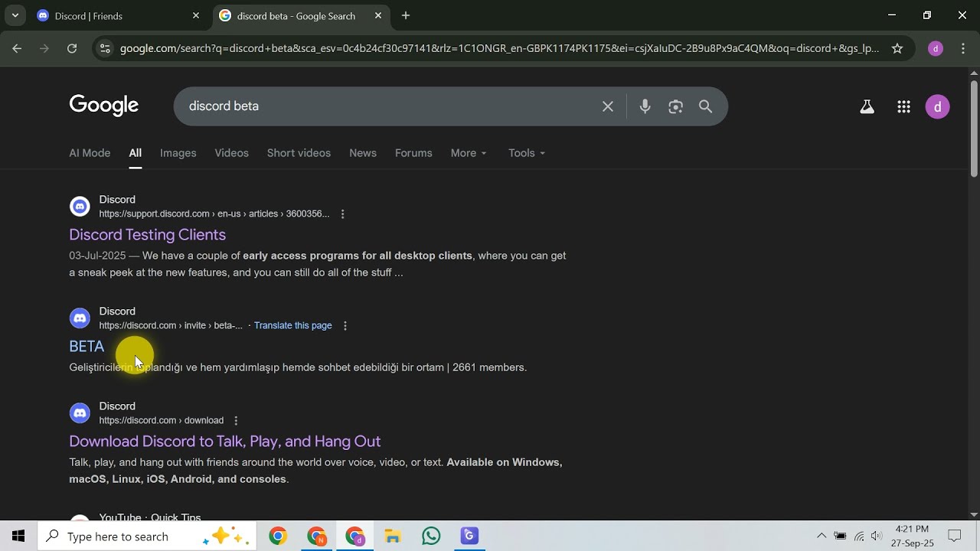
Task: Click Translate this page link
Action: pos(292,325)
